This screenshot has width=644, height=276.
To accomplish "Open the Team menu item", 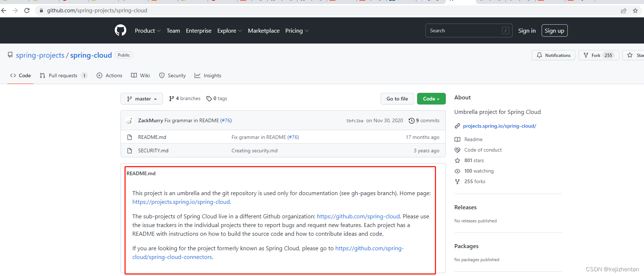I will pos(173,31).
